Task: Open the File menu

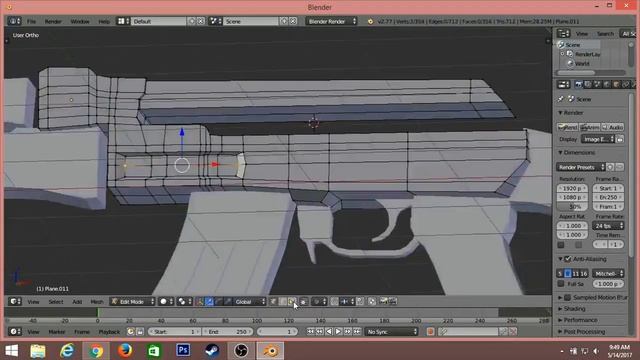Action: (31, 21)
